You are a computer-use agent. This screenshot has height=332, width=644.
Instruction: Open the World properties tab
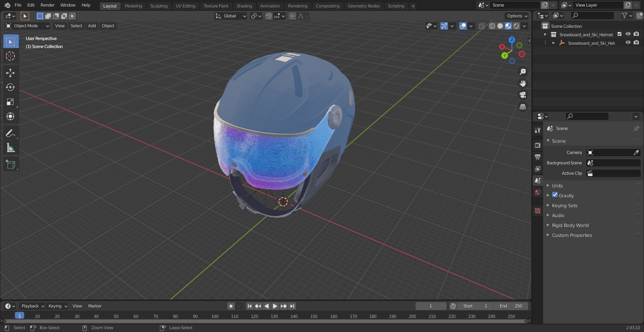(x=537, y=192)
